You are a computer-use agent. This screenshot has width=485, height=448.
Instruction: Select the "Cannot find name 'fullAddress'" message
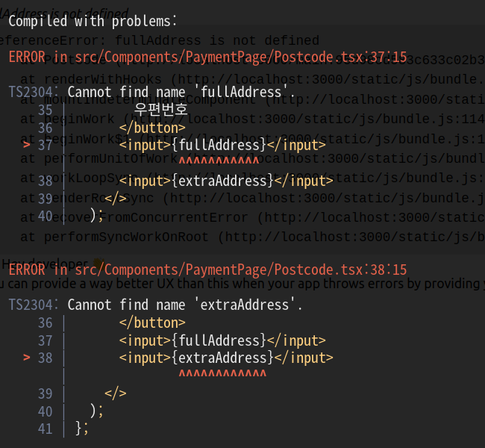point(181,92)
